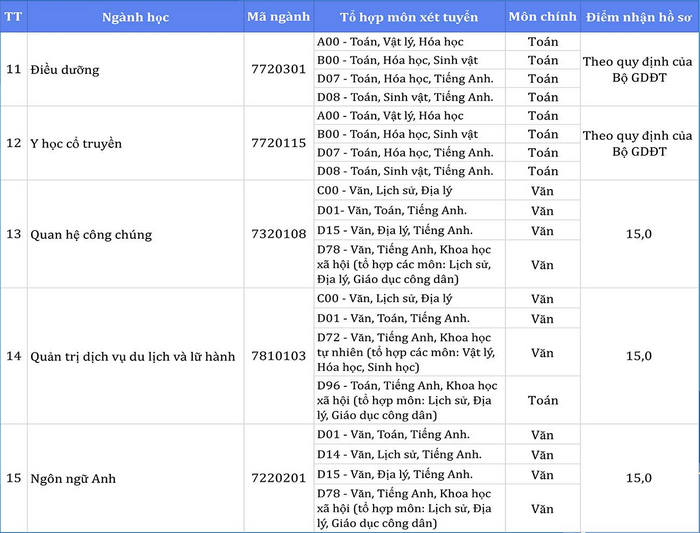Click the 'Môn chính' column header
Viewport: 700px width, 533px height.
[x=542, y=17]
